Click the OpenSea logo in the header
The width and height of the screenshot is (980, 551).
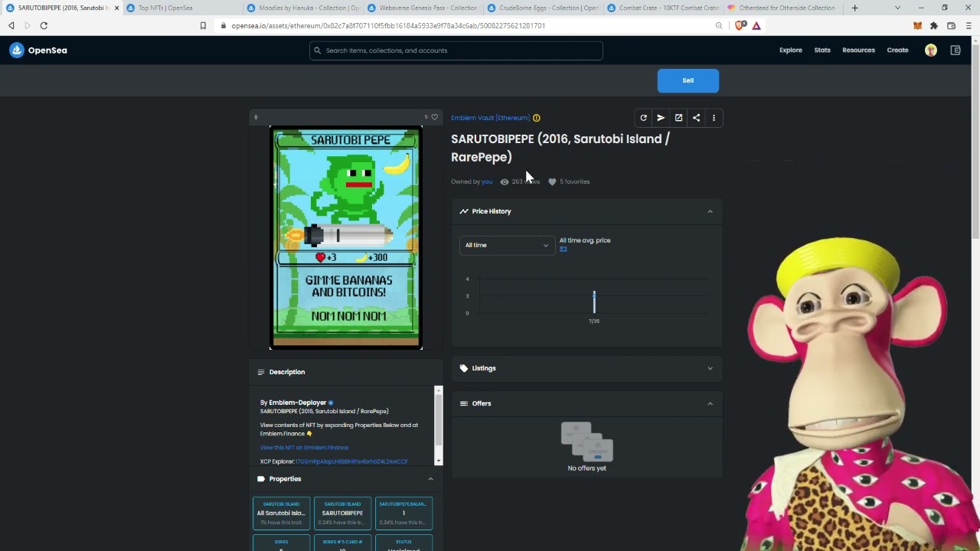coord(38,51)
